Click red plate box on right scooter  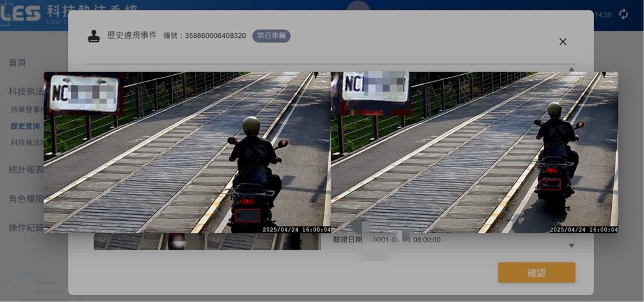coord(550,184)
